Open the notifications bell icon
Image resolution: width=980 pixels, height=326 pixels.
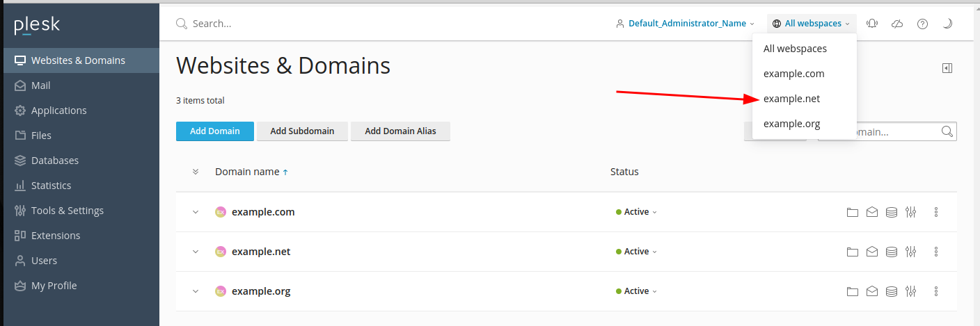pos(872,24)
